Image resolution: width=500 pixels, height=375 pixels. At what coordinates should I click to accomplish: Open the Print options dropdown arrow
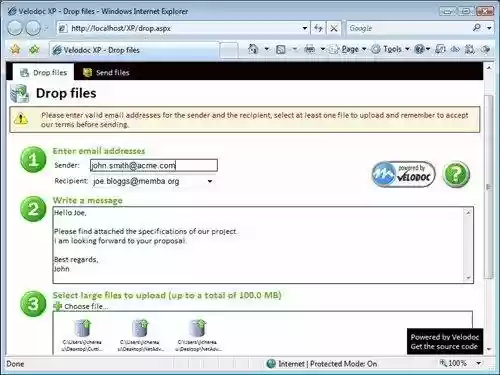click(323, 49)
